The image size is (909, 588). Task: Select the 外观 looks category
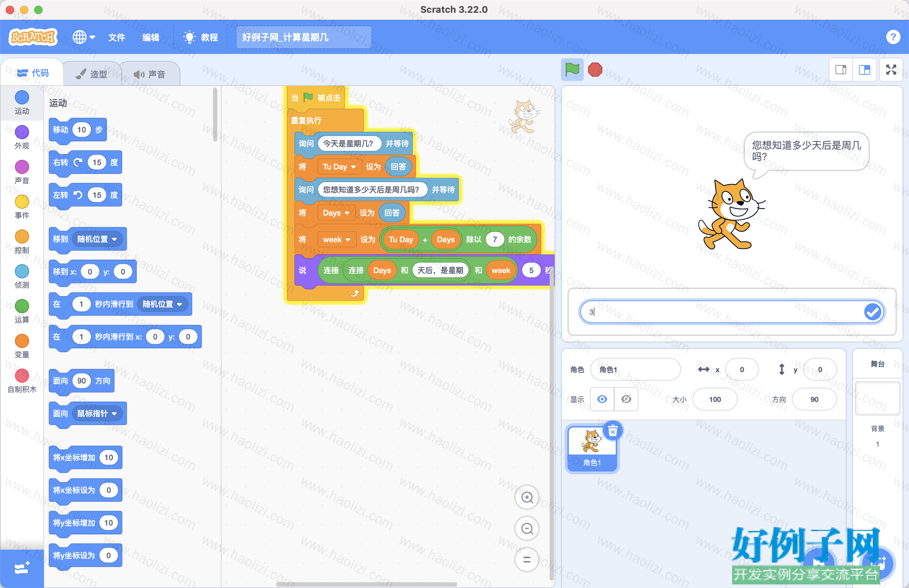point(22,137)
